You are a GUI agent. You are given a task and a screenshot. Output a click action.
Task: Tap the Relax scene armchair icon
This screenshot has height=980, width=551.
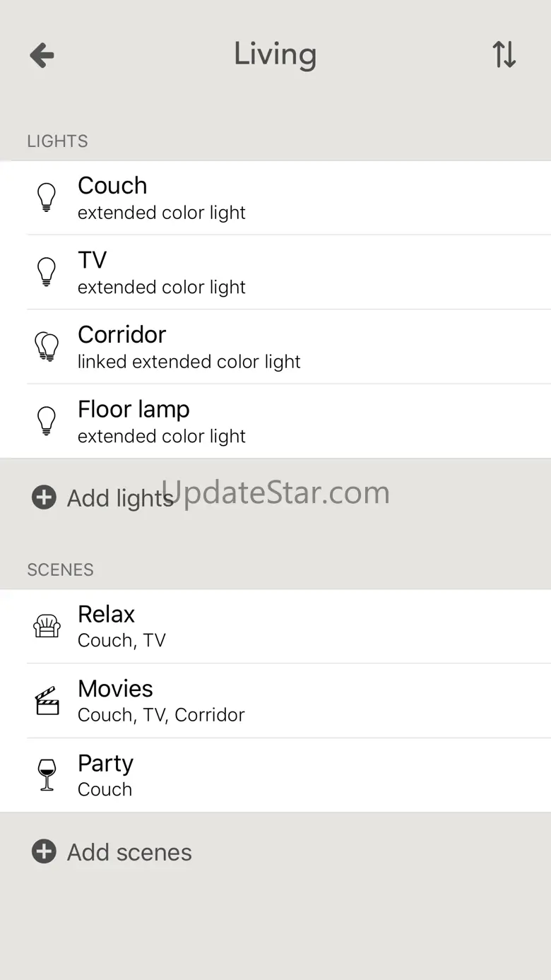coord(47,626)
